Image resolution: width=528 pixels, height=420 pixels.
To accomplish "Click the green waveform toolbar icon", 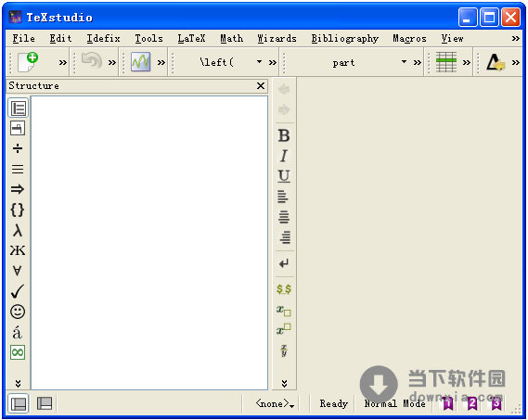I will 140,61.
